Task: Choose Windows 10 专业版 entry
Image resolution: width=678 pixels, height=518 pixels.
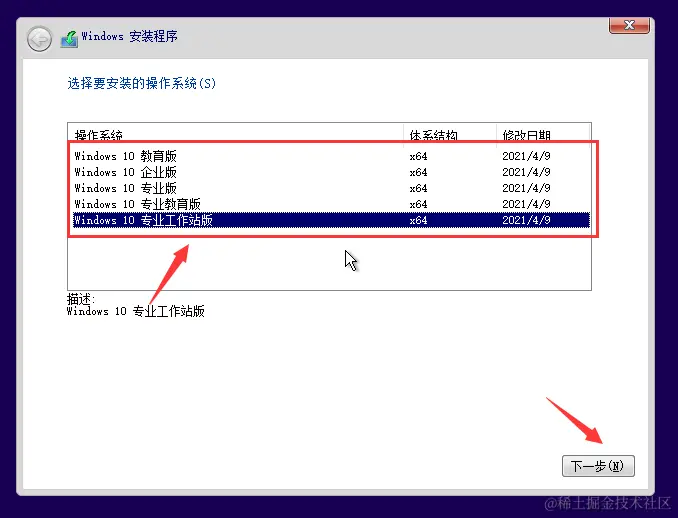Action: click(x=331, y=188)
